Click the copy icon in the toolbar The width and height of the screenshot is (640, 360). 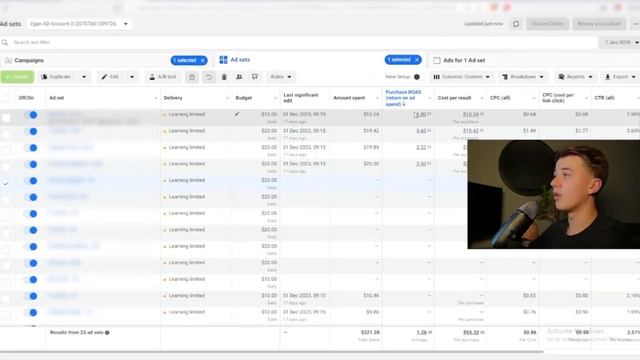[192, 77]
